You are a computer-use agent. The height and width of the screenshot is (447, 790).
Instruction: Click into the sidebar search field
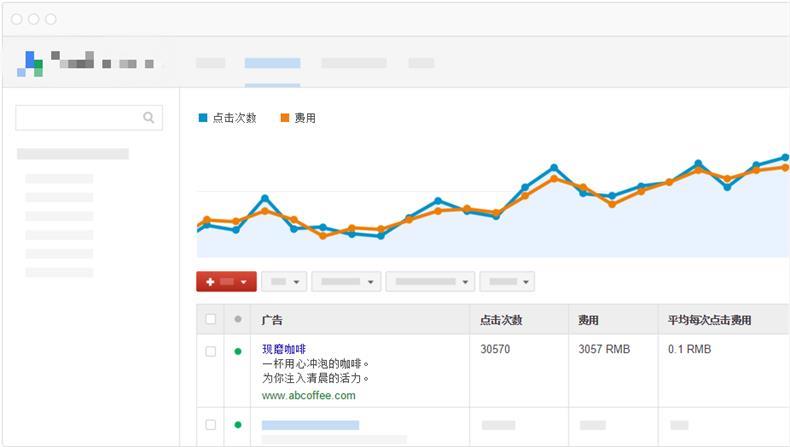[x=89, y=117]
